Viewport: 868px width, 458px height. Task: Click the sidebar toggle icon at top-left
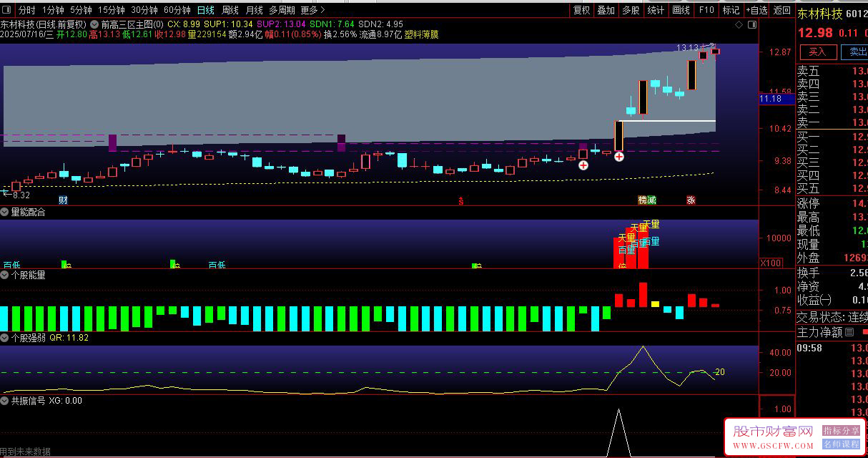(6, 10)
